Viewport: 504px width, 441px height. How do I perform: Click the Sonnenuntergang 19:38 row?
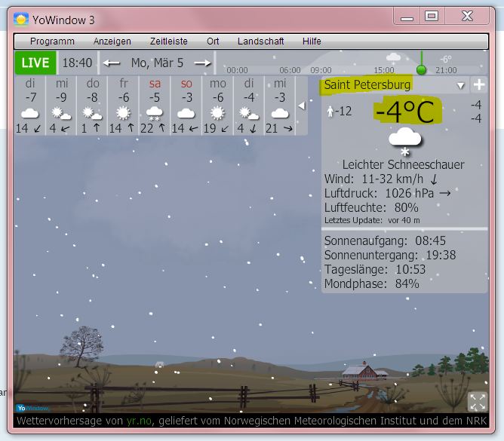[x=390, y=255]
